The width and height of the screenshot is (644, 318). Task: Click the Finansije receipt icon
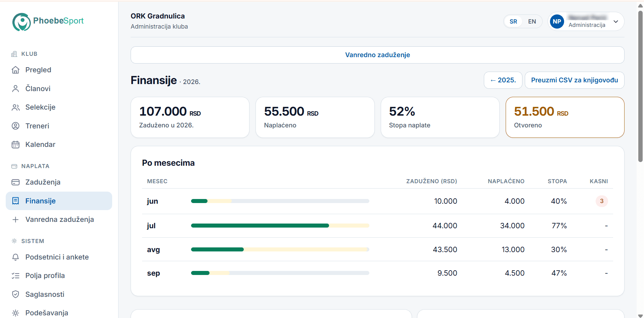point(15,201)
